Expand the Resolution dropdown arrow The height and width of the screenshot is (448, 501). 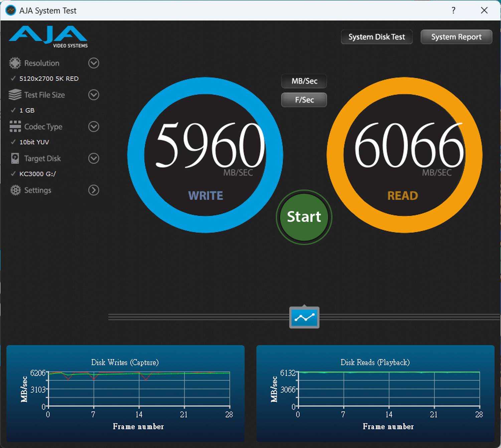coord(94,63)
